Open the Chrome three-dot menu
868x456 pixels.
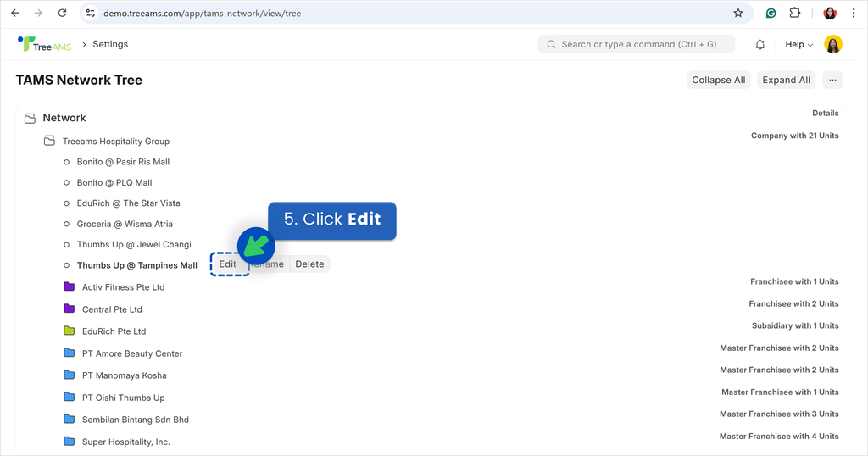(854, 13)
